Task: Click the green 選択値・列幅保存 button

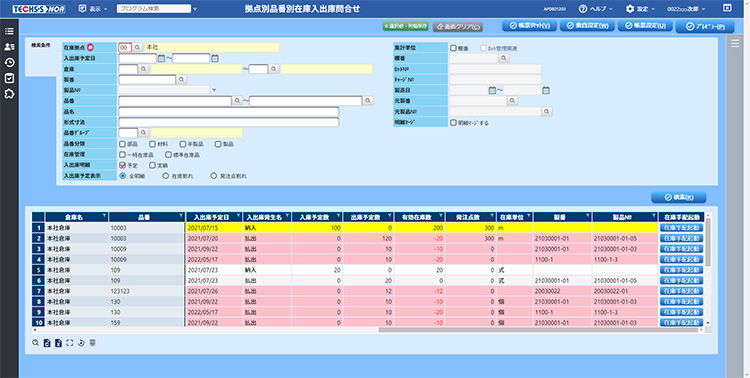Action: click(405, 27)
